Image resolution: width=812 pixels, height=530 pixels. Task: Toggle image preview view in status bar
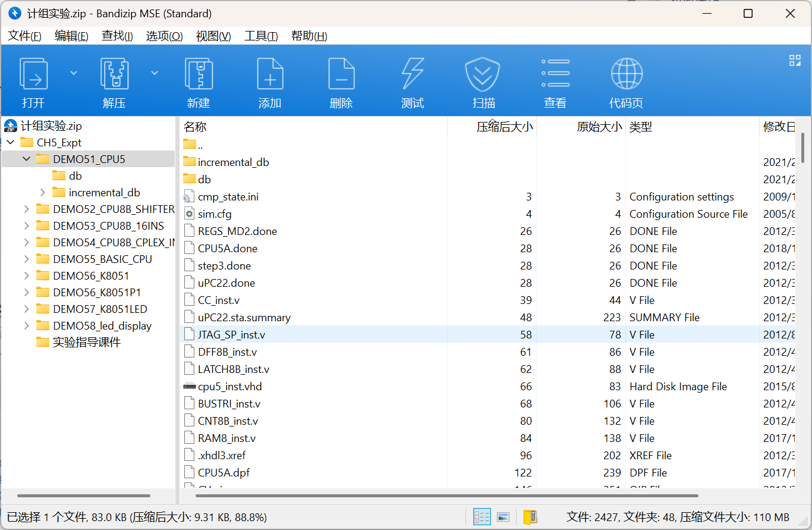(x=503, y=517)
